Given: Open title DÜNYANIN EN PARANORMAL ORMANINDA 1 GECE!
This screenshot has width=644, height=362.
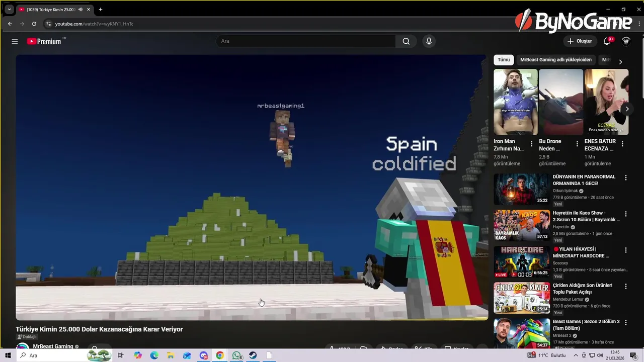Looking at the screenshot, I should click(584, 180).
